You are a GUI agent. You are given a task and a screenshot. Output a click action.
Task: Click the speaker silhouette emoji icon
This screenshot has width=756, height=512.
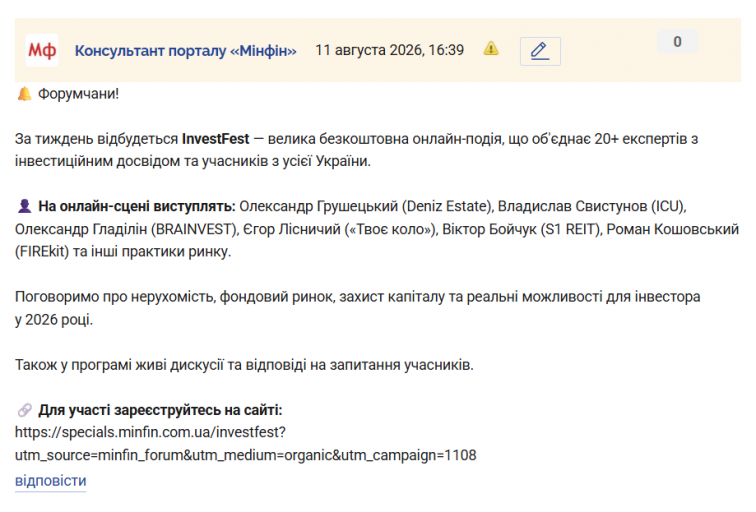pos(24,206)
